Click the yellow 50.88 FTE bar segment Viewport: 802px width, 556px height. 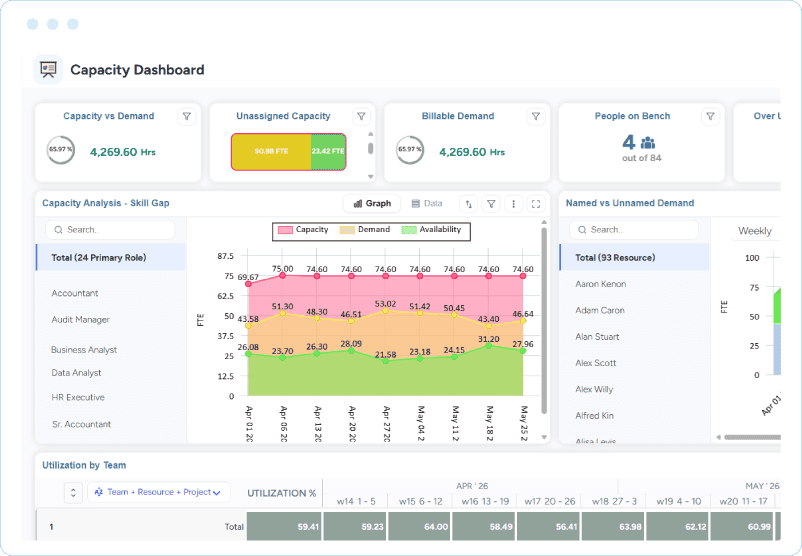271,151
